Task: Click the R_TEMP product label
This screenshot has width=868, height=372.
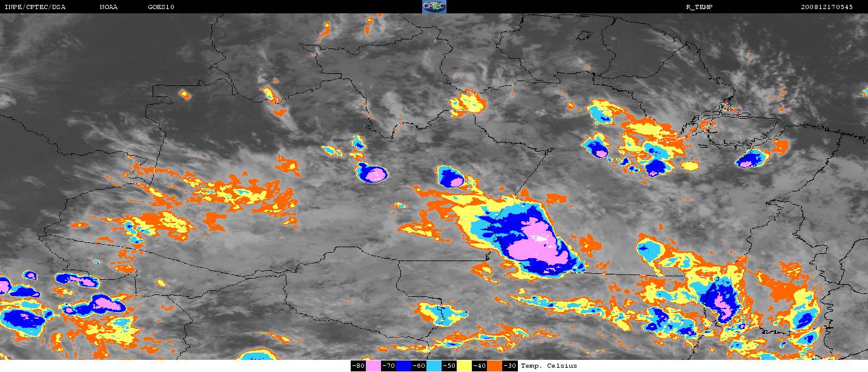Action: 699,7
